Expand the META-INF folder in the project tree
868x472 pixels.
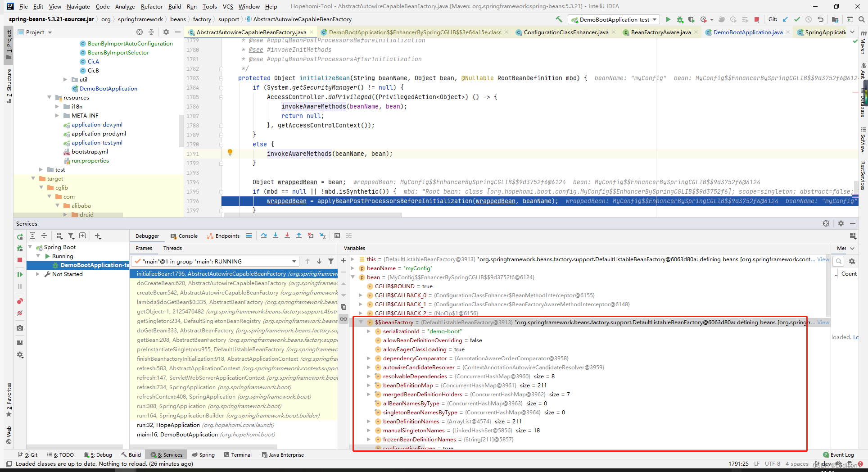57,115
